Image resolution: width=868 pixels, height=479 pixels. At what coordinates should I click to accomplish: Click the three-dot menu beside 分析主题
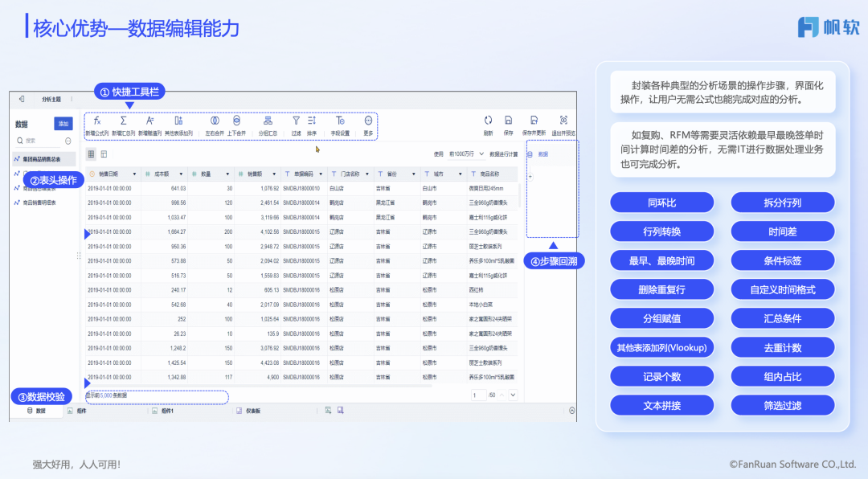pyautogui.click(x=72, y=99)
